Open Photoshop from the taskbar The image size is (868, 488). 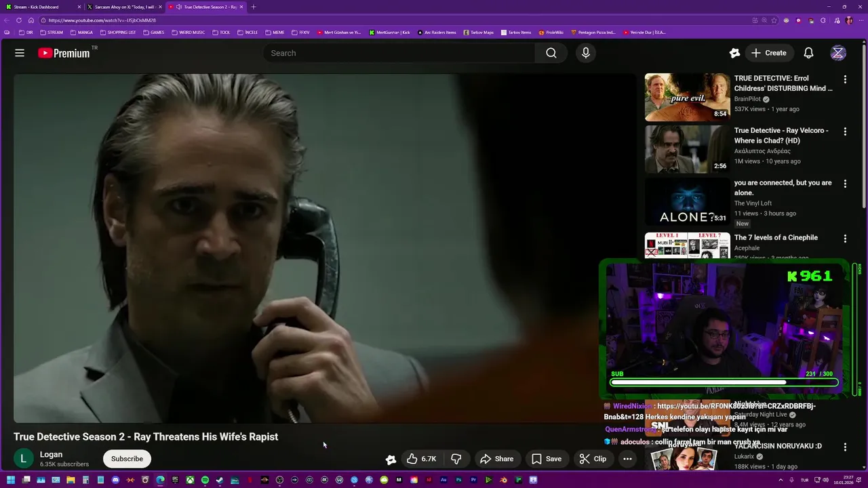pyautogui.click(x=458, y=480)
